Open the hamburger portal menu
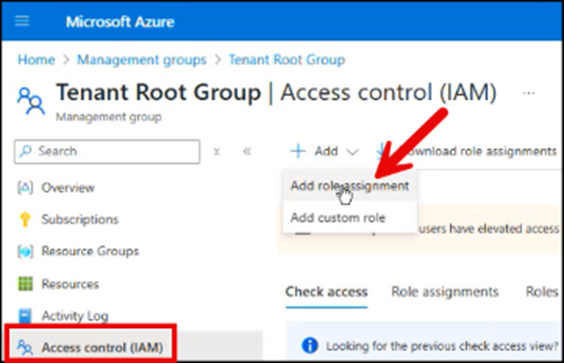564x363 pixels. tap(22, 21)
